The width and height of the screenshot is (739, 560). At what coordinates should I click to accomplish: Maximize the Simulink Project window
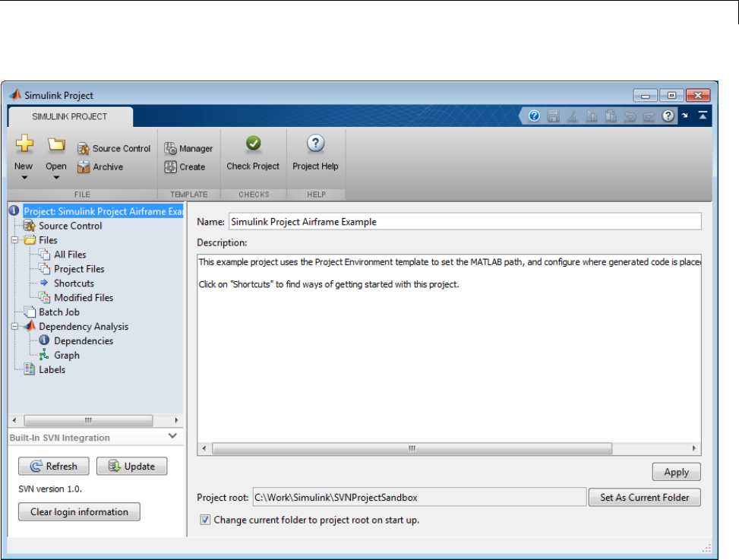pos(671,96)
